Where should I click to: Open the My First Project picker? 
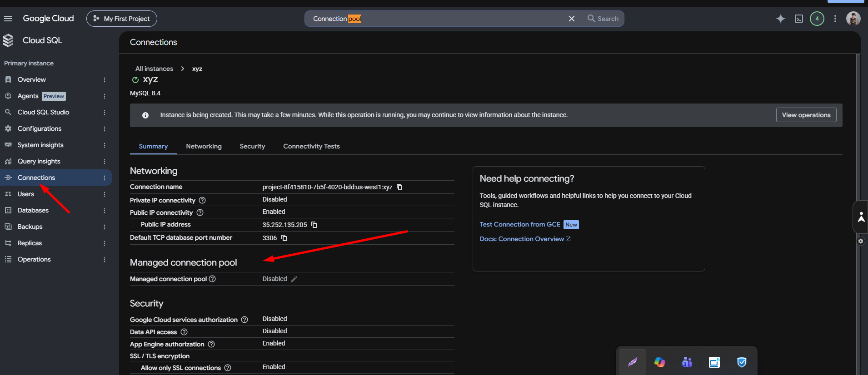coord(122,19)
